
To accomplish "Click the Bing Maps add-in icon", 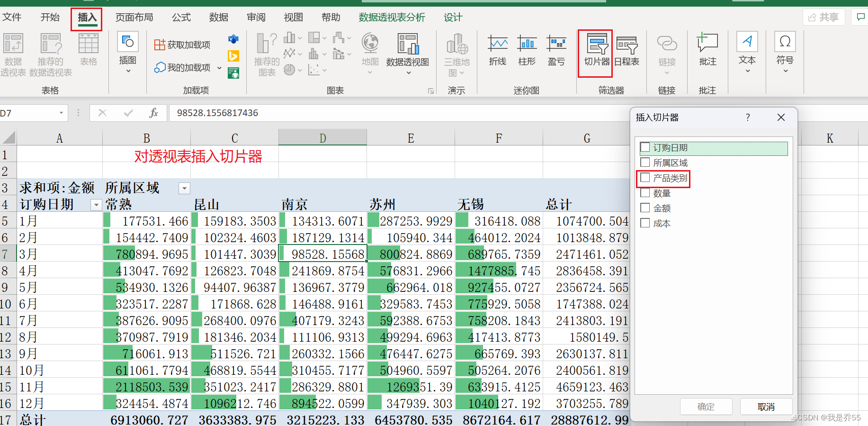I will coord(233,56).
